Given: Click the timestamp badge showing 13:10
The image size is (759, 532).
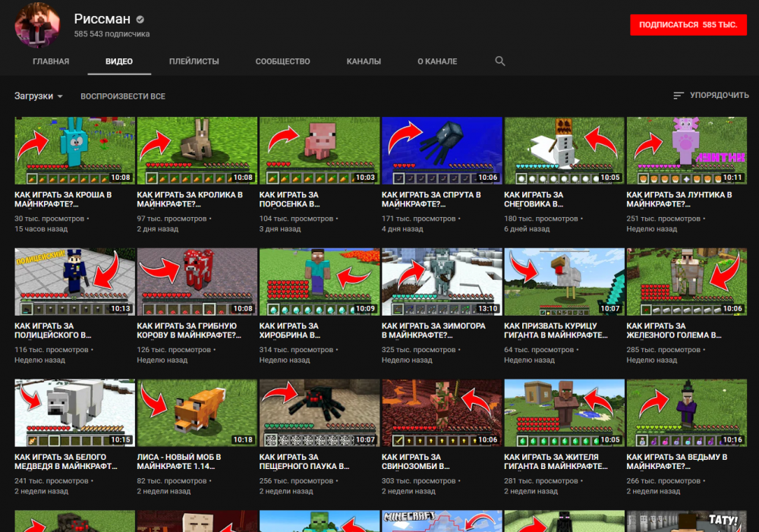Looking at the screenshot, I should [x=489, y=308].
